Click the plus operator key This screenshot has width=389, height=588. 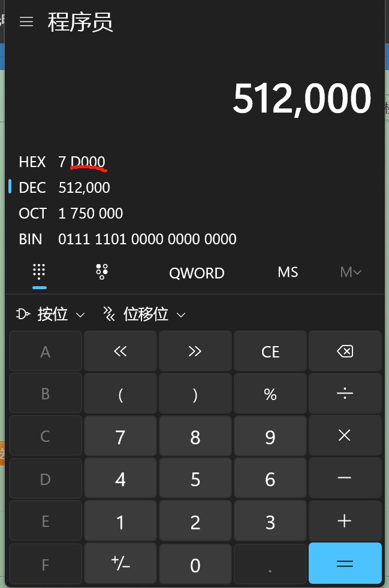(345, 521)
